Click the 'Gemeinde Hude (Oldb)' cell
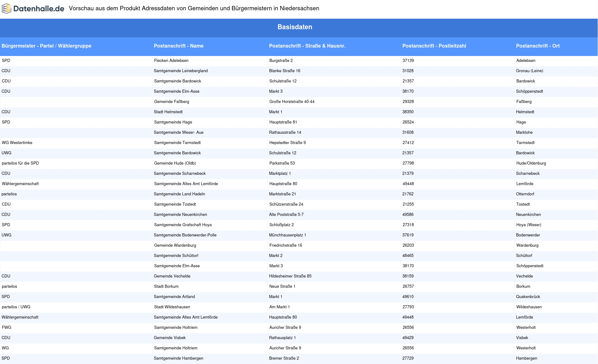This screenshot has width=598, height=364. pyautogui.click(x=210, y=163)
